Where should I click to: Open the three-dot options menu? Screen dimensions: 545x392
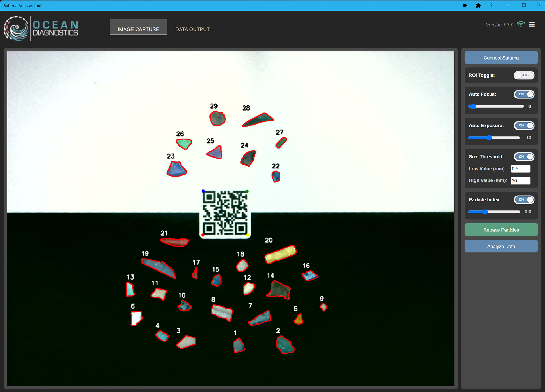492,5
